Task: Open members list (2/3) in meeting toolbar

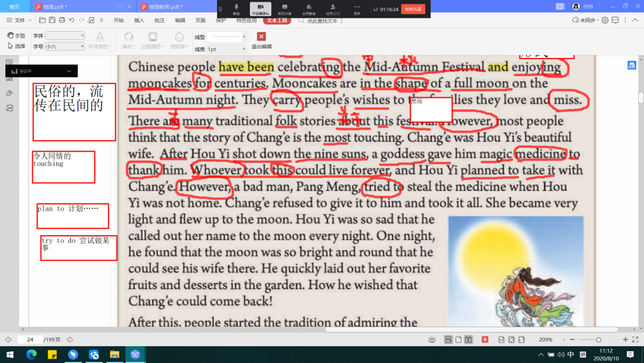Action: coord(333,9)
